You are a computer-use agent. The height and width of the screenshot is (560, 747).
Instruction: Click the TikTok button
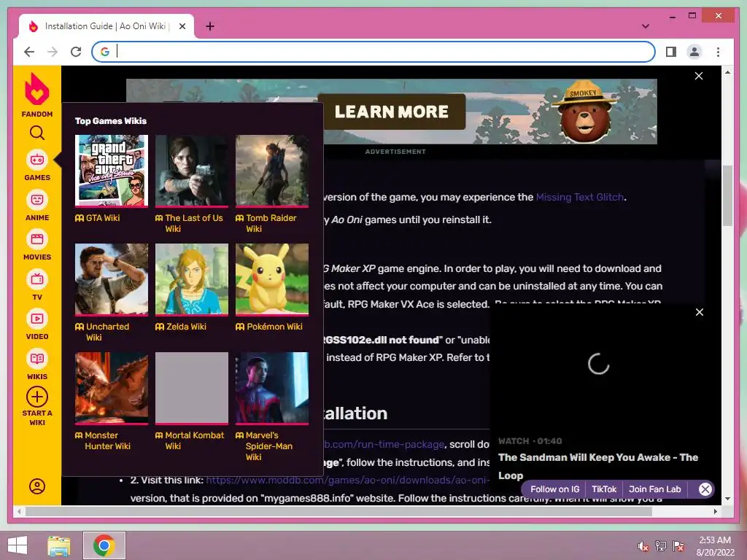pos(603,489)
